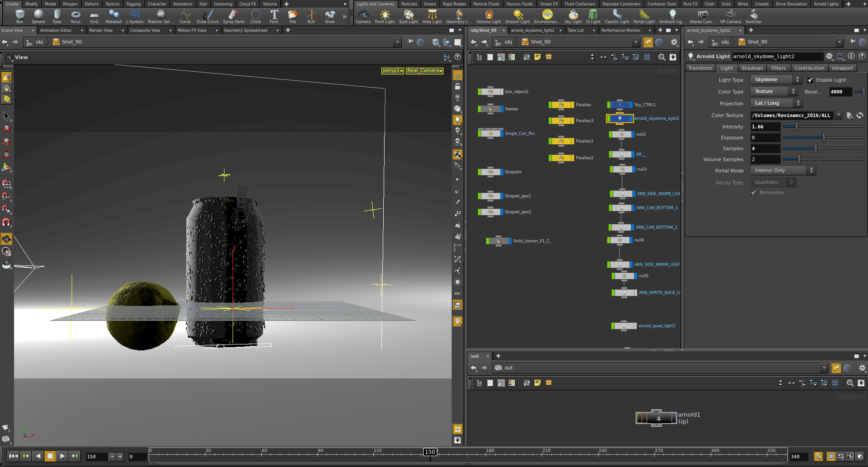This screenshot has width=868, height=467.
Task: Click the Exposure value field
Action: coord(765,138)
